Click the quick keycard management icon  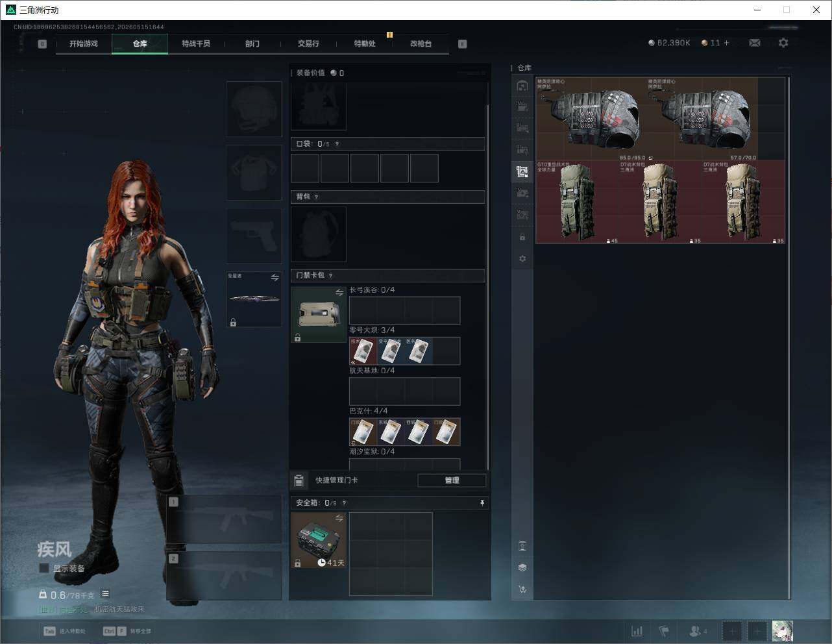(x=299, y=480)
